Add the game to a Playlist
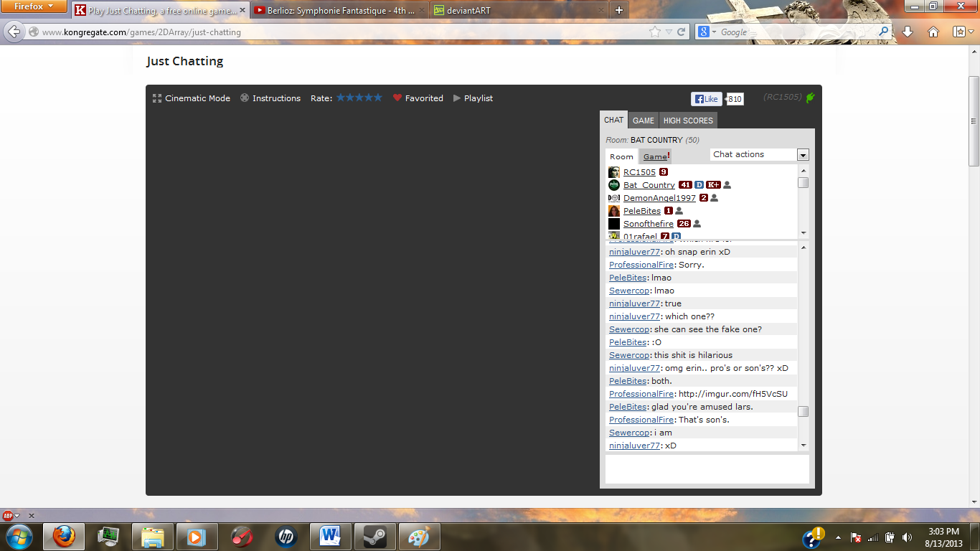Screen dimensions: 980x551 tap(473, 98)
